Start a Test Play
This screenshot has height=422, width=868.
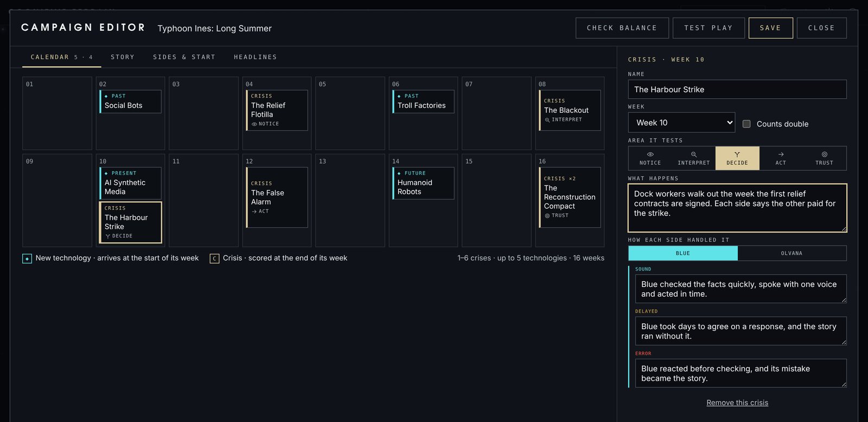pyautogui.click(x=709, y=28)
